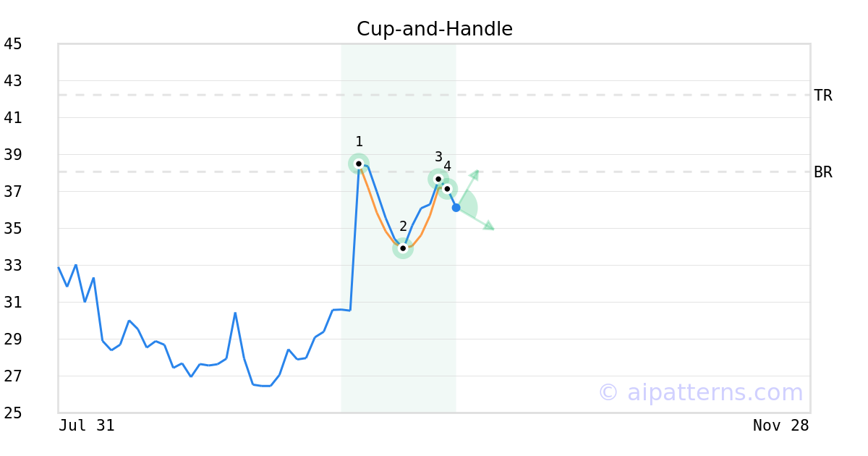Click the Jul 31 start date label

[x=87, y=426]
